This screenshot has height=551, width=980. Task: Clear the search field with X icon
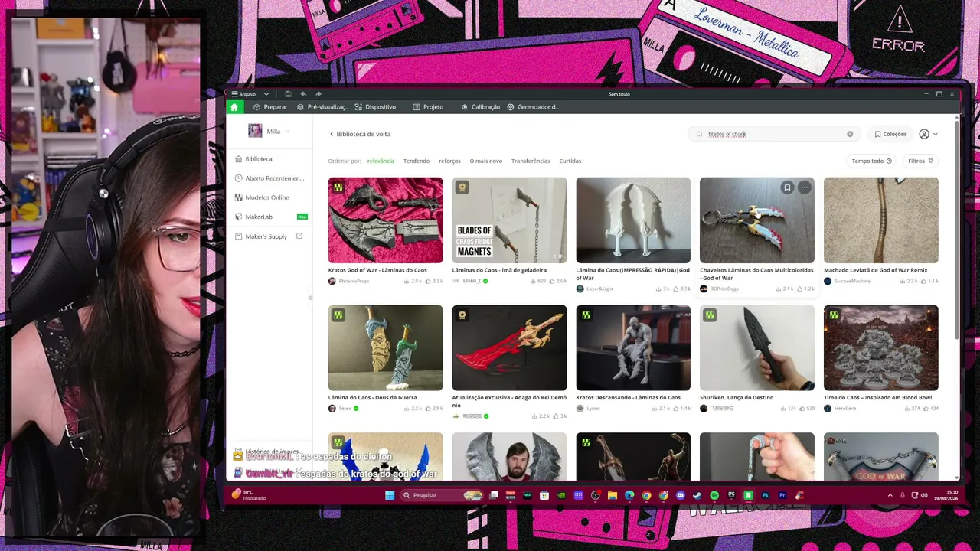tap(850, 134)
